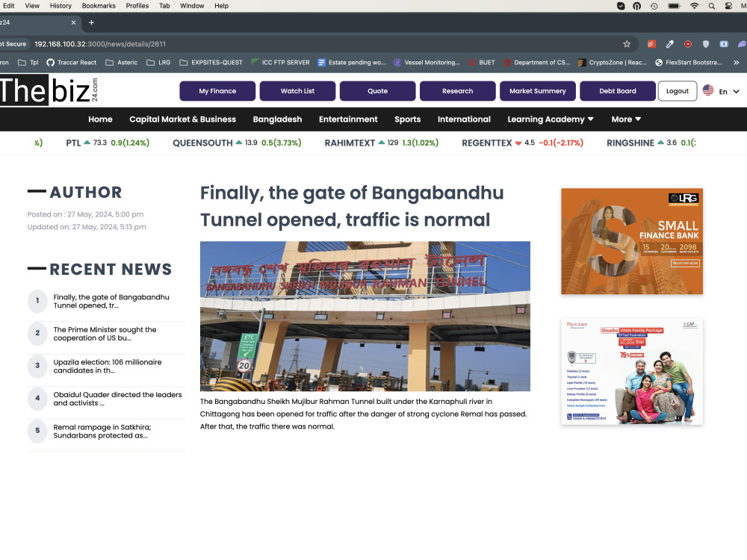The image size is (747, 560).
Task: Open recent news about Prime Minister cooperation
Action: click(x=105, y=333)
